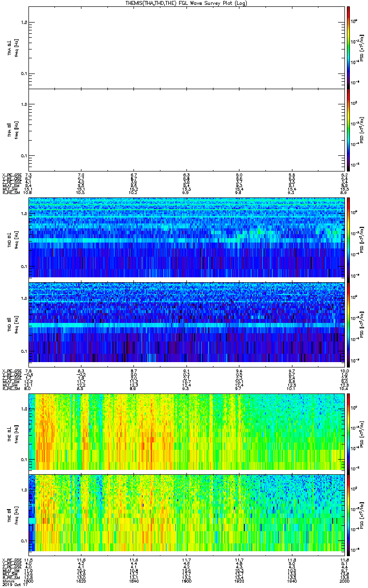This screenshot has height=588, width=368.
Task: Click the THE B-perpendicular spectrogram
Action: tap(186, 431)
